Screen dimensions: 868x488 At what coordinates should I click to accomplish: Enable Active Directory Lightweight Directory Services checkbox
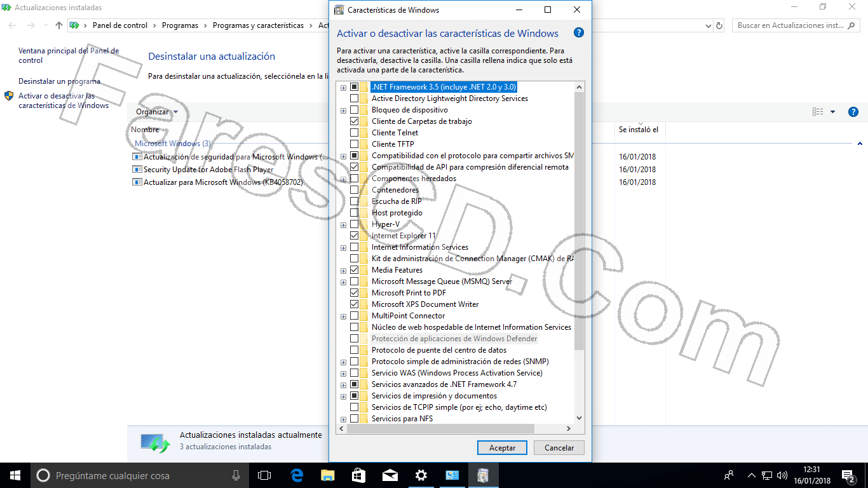click(x=354, y=98)
